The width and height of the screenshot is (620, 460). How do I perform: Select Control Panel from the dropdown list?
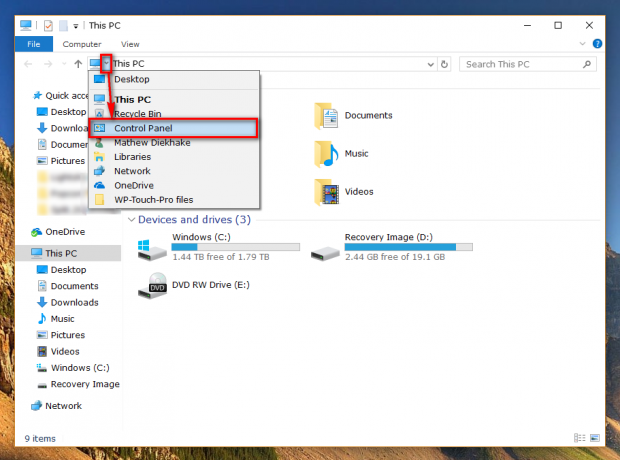click(174, 128)
